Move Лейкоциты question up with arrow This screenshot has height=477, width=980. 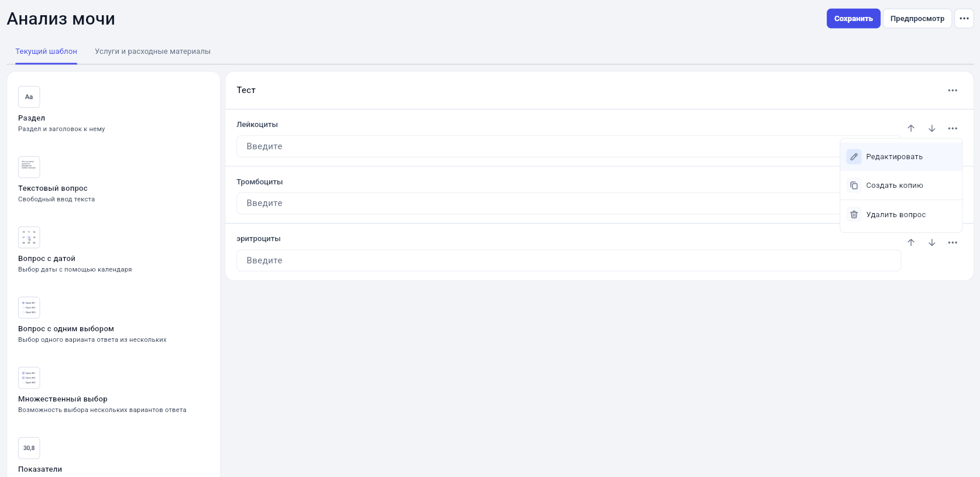(x=911, y=128)
